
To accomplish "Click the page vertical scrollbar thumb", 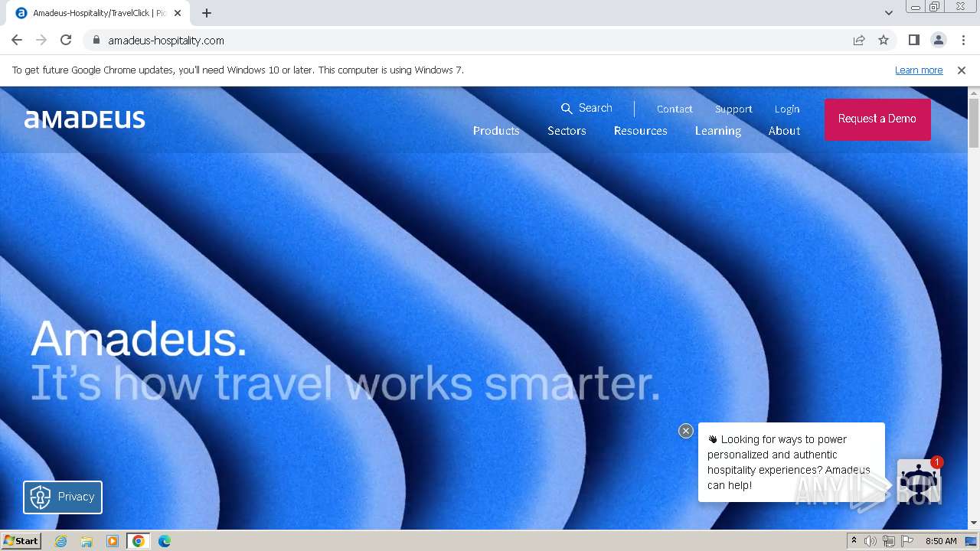I will point(974,122).
